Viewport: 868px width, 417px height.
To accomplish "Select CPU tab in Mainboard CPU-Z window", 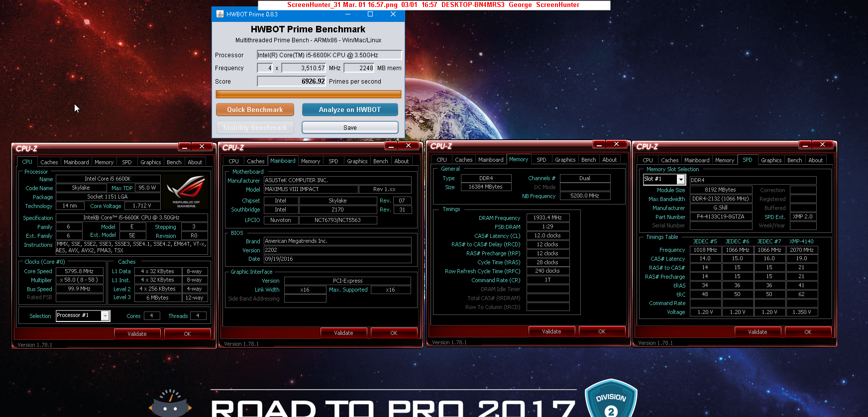I will [234, 161].
